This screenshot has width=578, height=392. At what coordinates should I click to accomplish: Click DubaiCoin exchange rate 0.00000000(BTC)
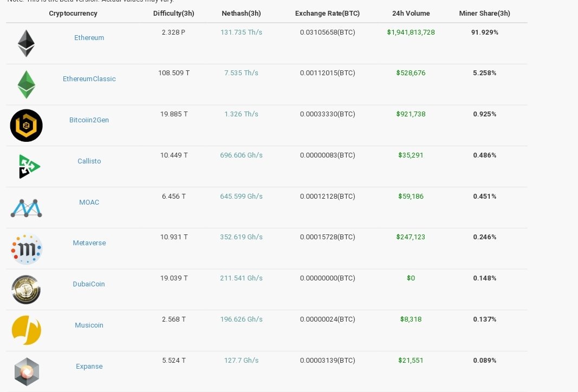[328, 278]
